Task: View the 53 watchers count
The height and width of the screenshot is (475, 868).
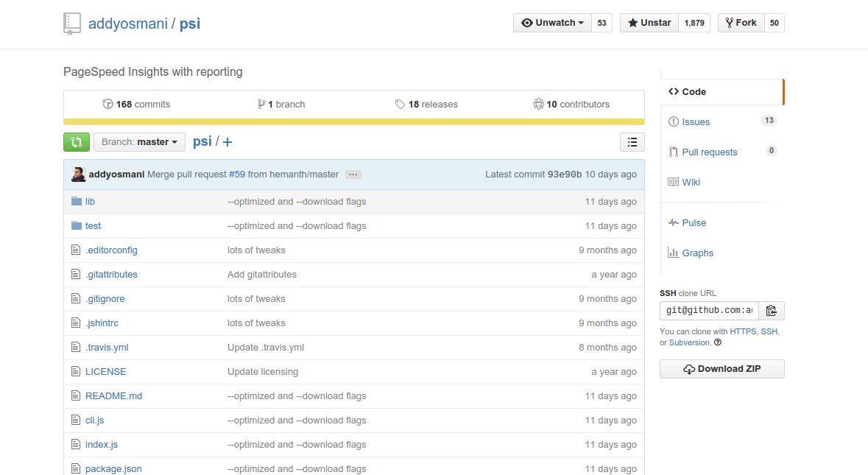Action: click(601, 24)
